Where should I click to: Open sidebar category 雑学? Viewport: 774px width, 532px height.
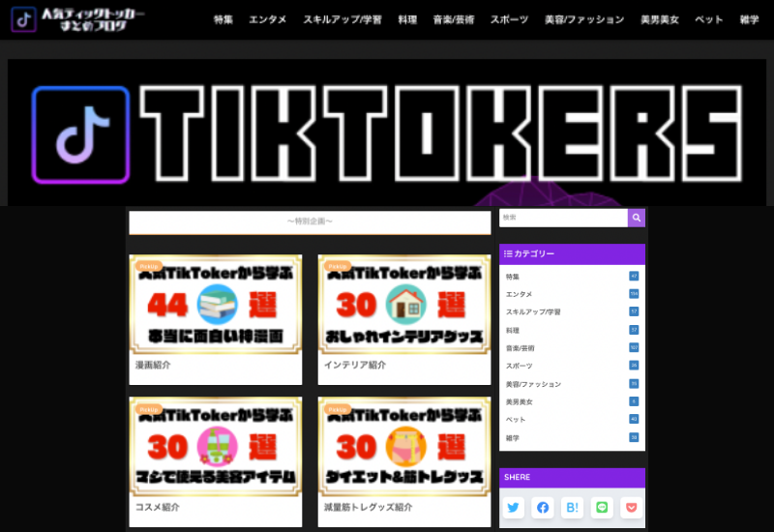572,438
